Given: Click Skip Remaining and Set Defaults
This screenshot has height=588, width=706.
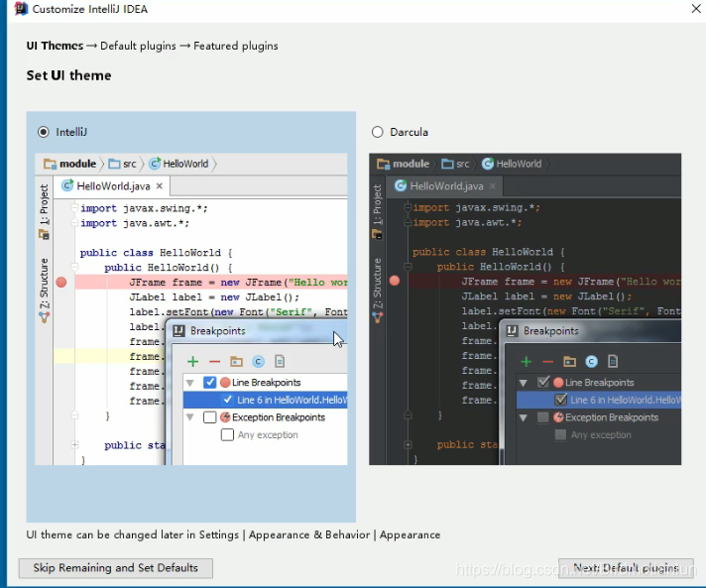Looking at the screenshot, I should (x=116, y=568).
